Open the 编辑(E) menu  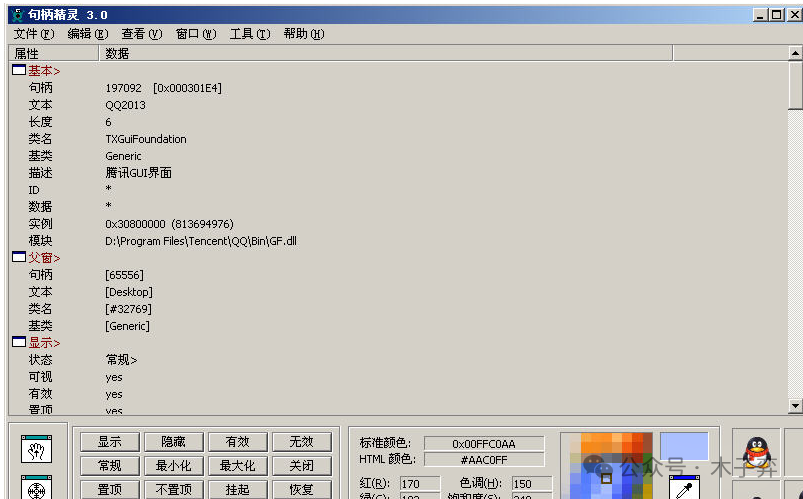click(x=88, y=34)
